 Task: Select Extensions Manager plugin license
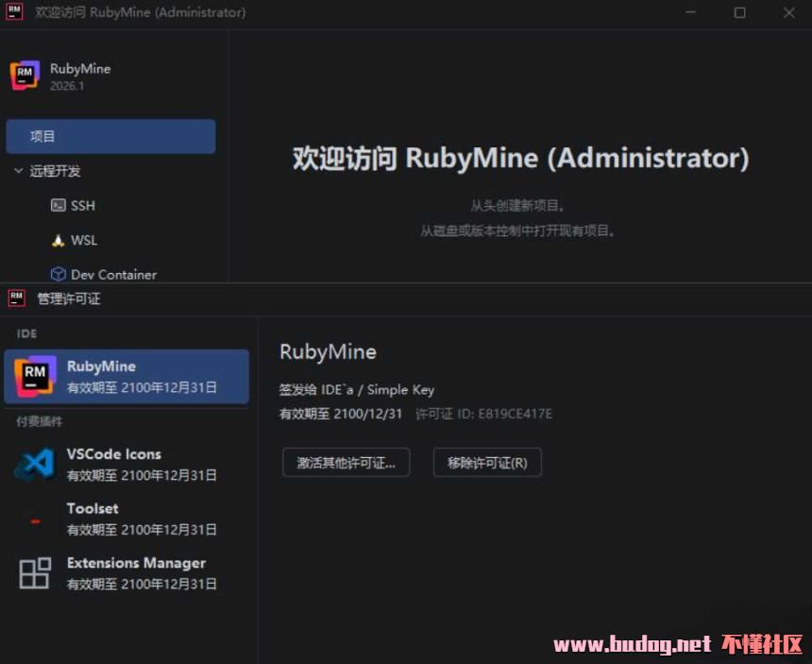(127, 573)
